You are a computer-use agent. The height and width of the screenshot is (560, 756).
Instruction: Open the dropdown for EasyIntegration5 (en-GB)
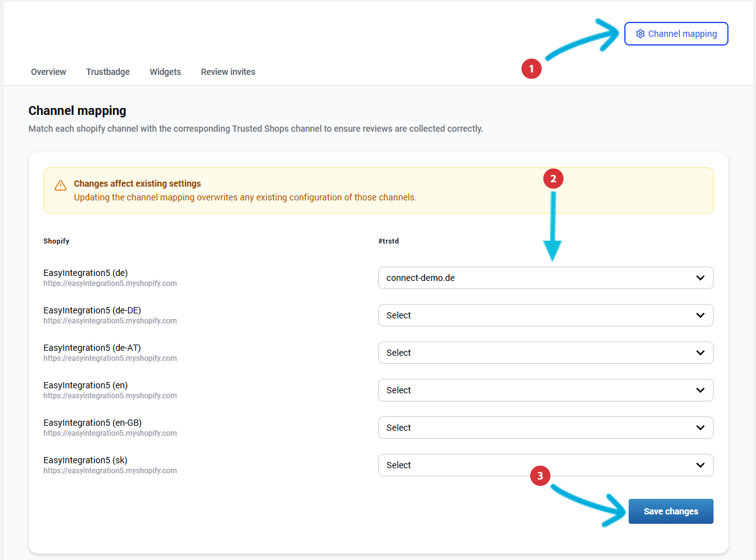[x=545, y=428]
